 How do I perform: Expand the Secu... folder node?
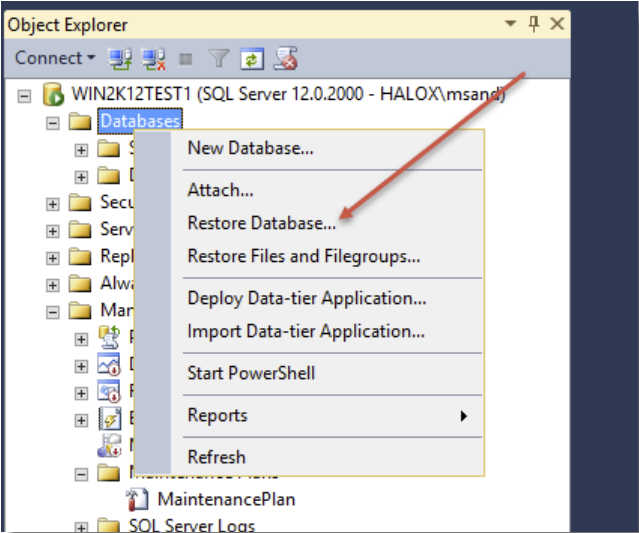click(x=53, y=204)
